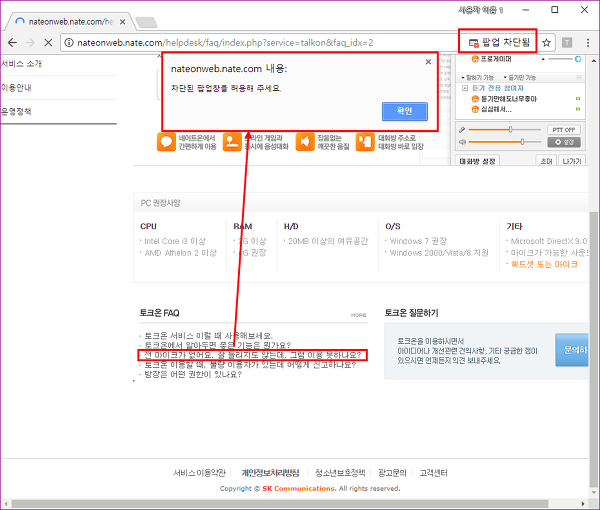Open site information icon in address bar

[69, 42]
